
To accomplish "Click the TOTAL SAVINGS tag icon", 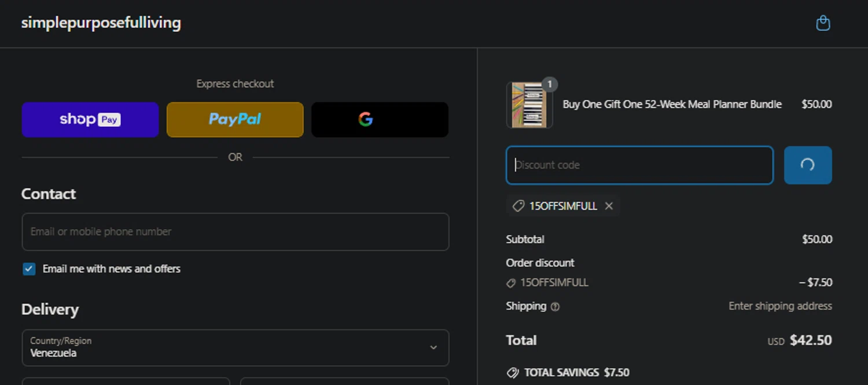I will (x=512, y=373).
